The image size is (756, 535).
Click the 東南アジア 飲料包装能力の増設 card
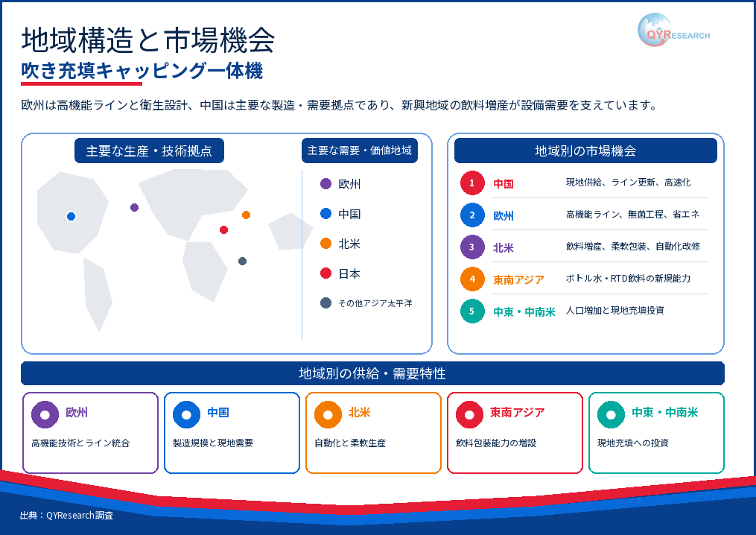515,433
